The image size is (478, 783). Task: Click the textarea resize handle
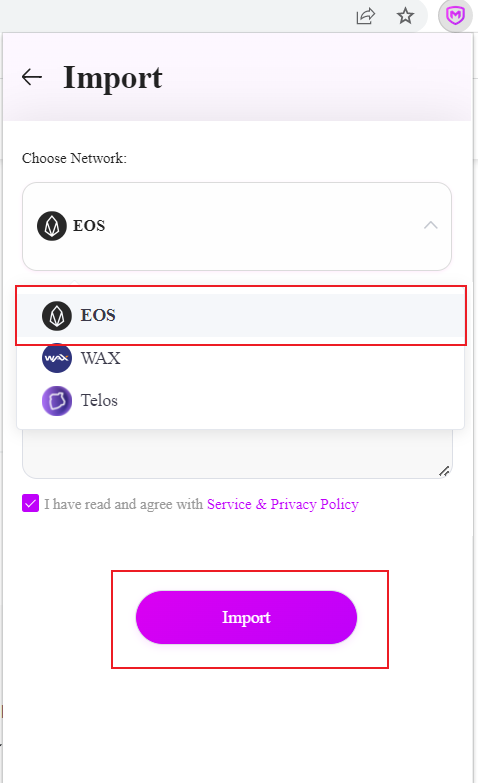click(x=444, y=470)
